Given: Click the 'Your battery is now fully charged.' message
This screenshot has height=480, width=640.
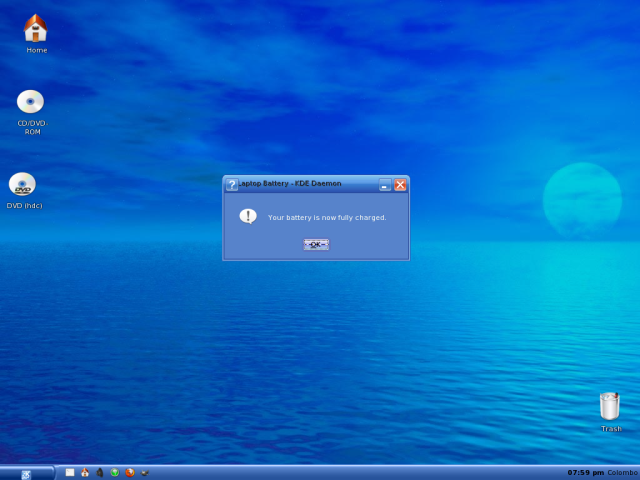Looking at the screenshot, I should tap(327, 218).
